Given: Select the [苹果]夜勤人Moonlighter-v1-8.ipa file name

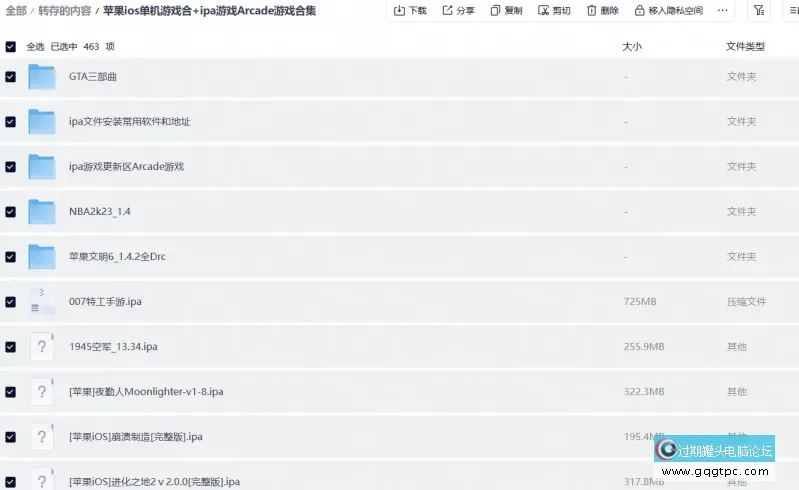Looking at the screenshot, I should click(x=146, y=391).
